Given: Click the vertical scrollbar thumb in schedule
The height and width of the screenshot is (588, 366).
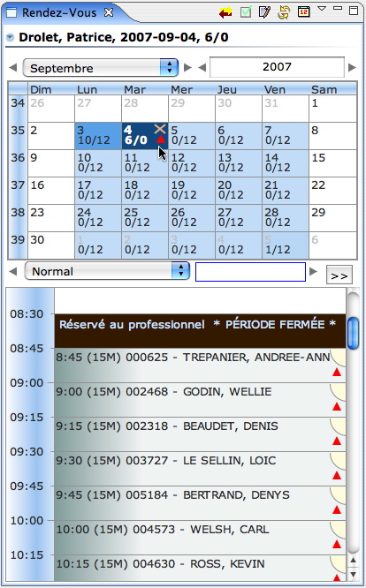Looking at the screenshot, I should (x=353, y=333).
